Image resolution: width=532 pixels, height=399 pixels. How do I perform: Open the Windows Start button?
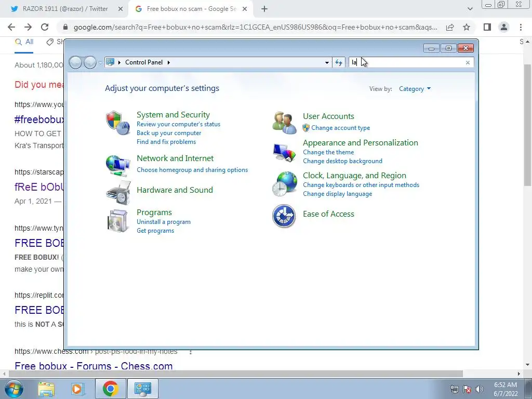pos(14,389)
